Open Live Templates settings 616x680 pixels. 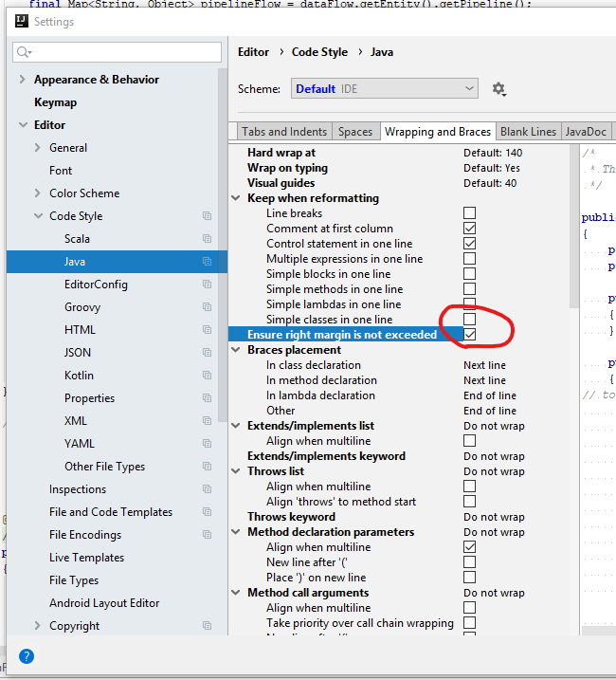coord(86,558)
